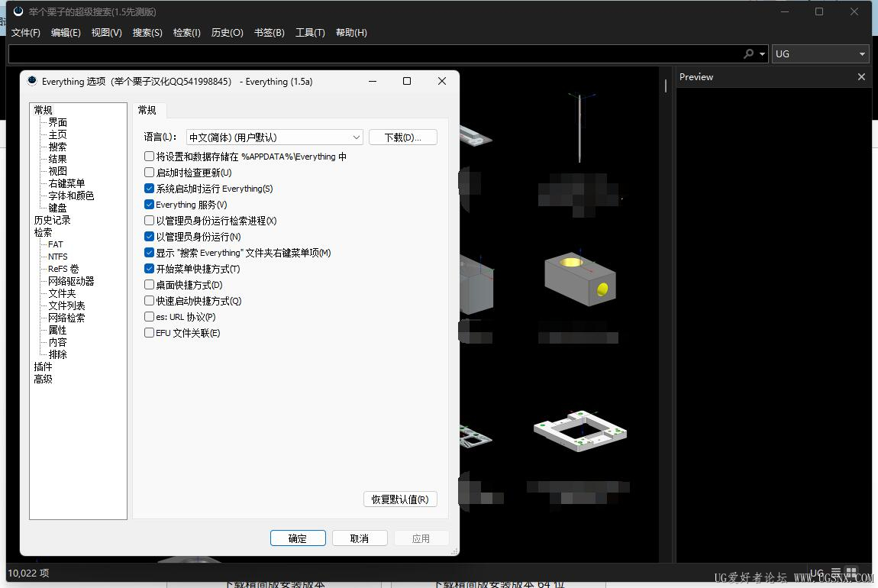Screen dimensions: 878x588
Task: Confirm with the 确定 button
Action: (298, 538)
